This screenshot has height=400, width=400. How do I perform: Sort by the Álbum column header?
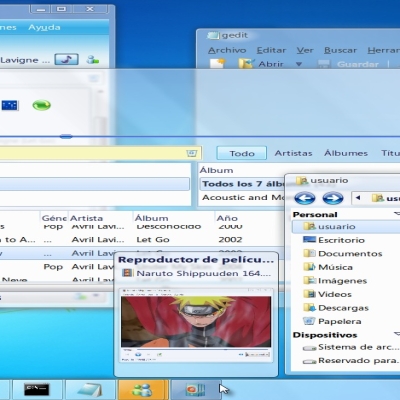[x=173, y=218]
